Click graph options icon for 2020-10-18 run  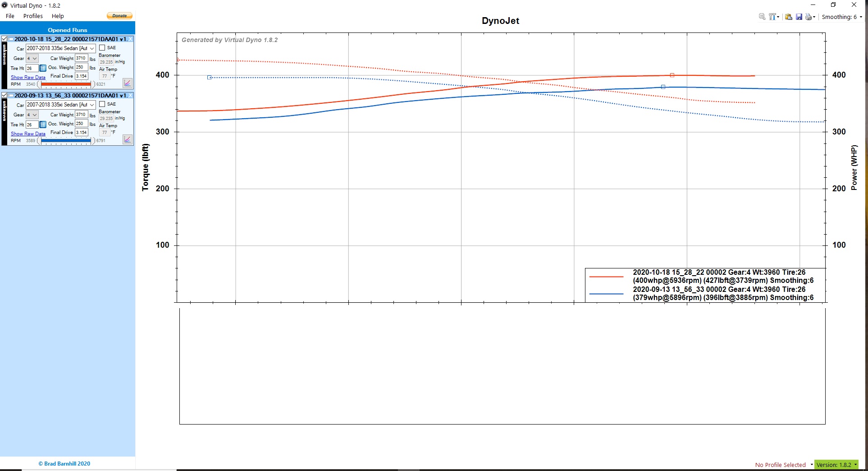click(127, 83)
